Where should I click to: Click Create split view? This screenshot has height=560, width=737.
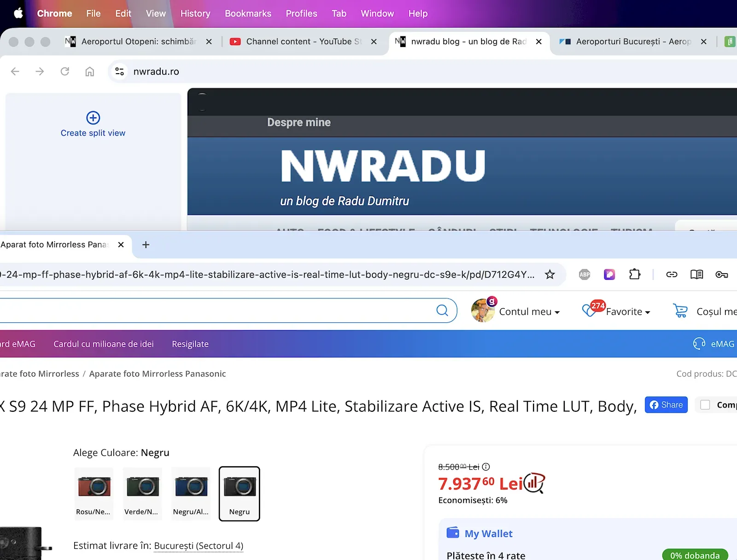click(93, 125)
